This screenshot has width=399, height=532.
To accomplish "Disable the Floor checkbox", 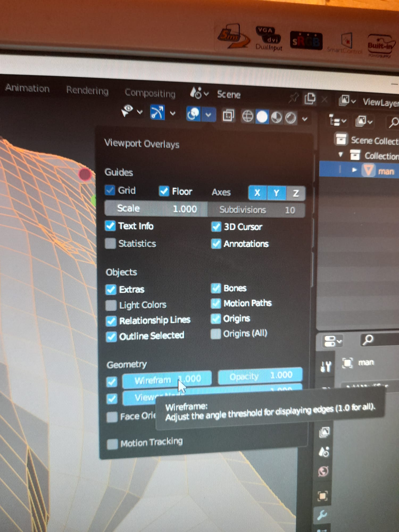I will point(164,191).
